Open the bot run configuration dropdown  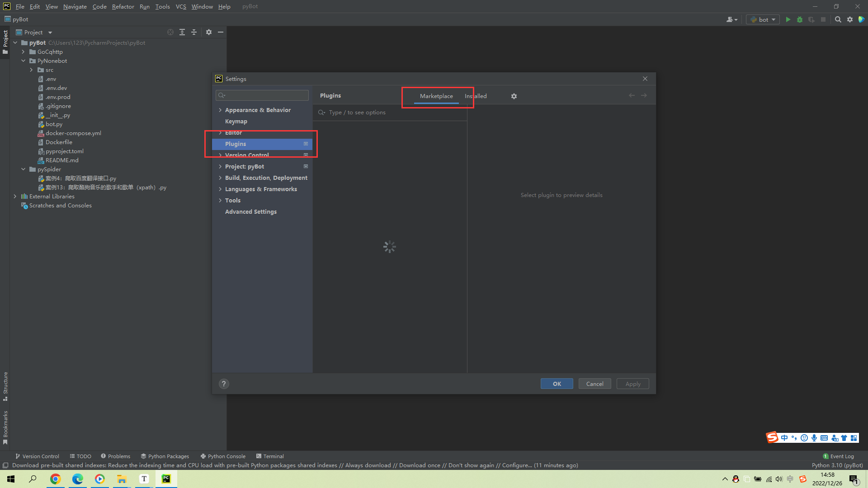(x=763, y=19)
